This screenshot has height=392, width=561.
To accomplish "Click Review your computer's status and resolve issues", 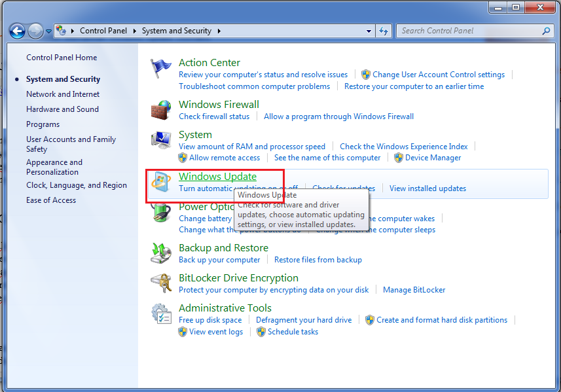I will click(263, 75).
